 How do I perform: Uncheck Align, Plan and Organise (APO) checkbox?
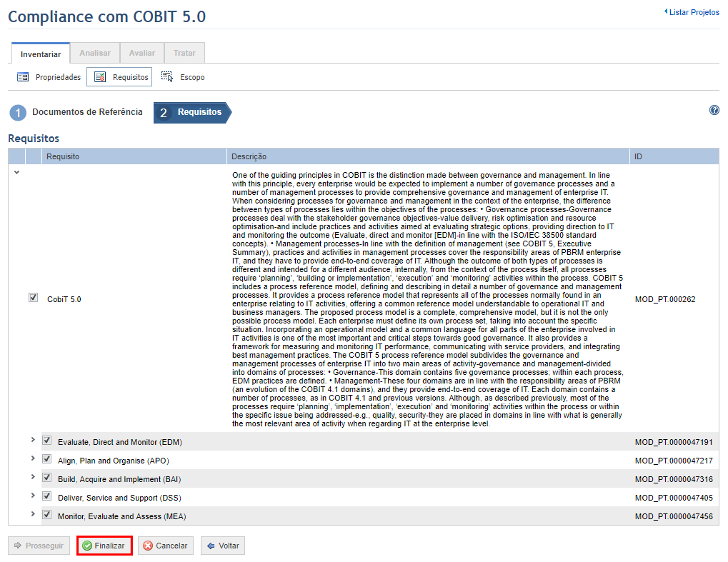(x=47, y=459)
